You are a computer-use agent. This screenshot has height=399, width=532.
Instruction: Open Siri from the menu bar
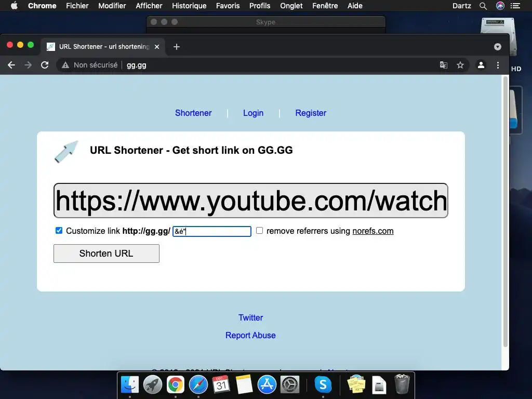[x=500, y=6]
